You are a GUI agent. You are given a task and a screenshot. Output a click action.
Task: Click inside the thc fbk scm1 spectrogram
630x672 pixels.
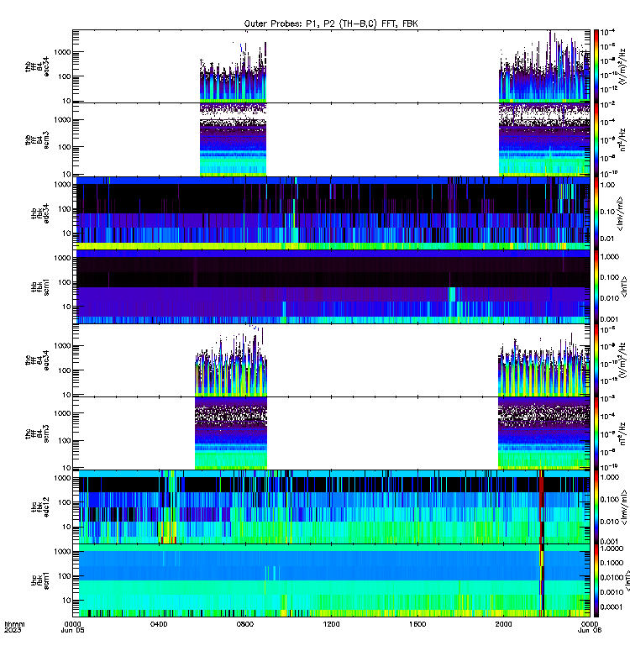[x=334, y=580]
